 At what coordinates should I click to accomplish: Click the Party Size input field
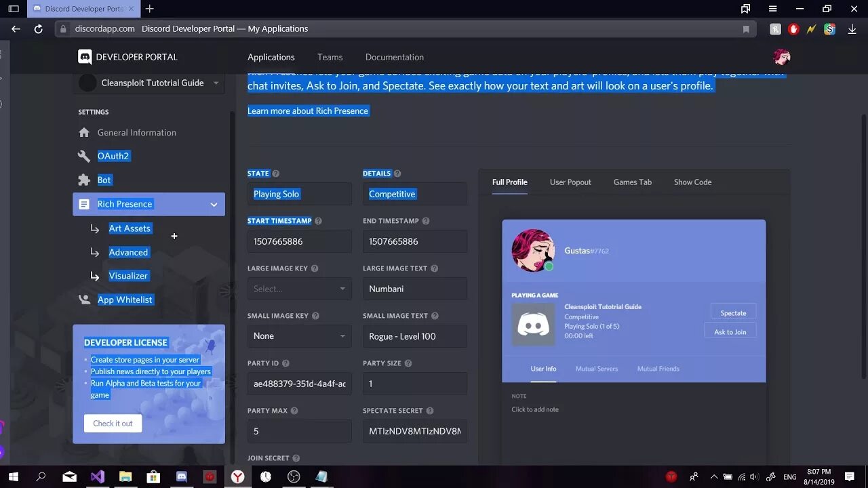pyautogui.click(x=415, y=384)
